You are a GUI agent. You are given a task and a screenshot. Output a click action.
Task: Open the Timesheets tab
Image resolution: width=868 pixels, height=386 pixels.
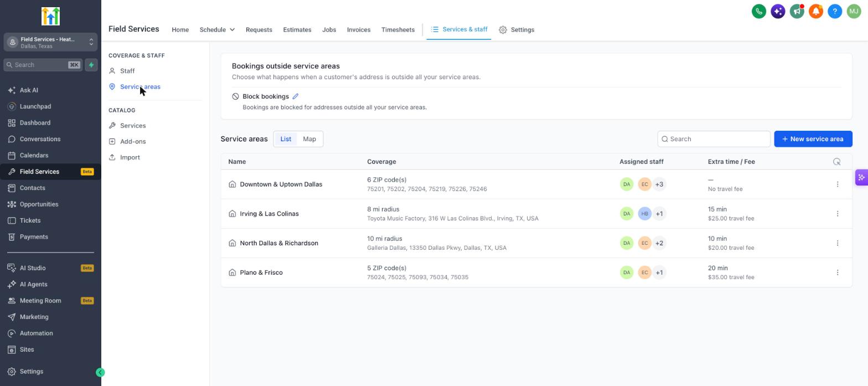pos(398,30)
